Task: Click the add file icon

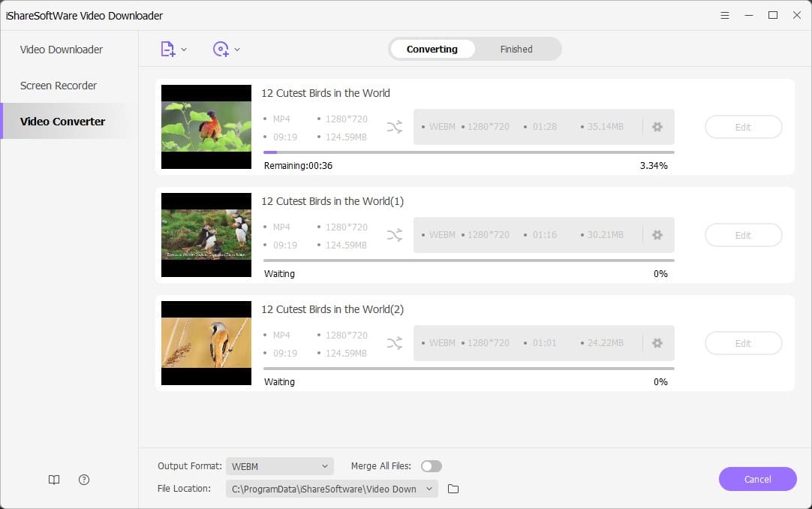Action: 168,48
